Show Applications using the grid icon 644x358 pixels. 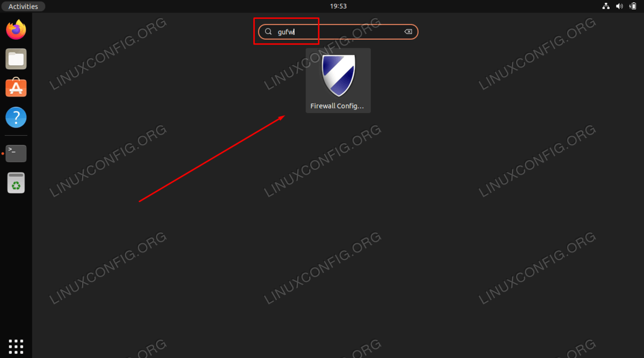(16, 346)
